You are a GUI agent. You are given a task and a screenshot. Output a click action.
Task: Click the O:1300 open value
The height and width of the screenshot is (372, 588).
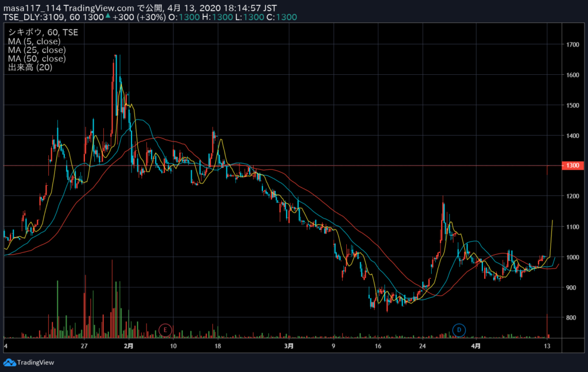pos(184,17)
